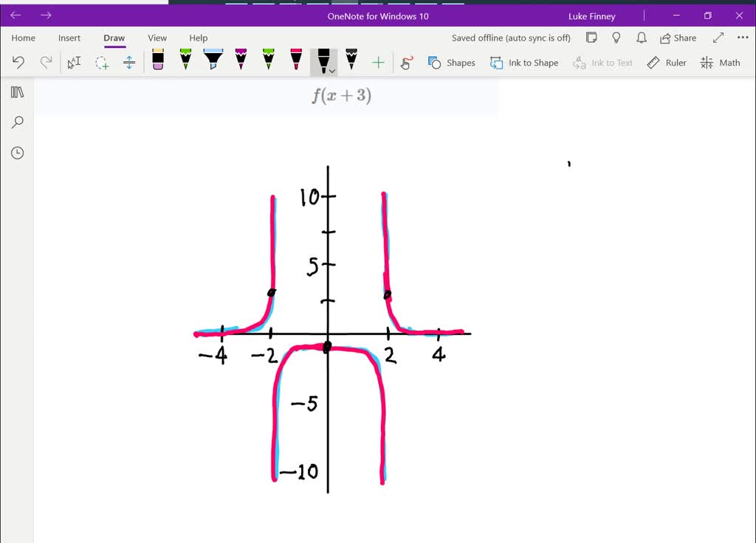Viewport: 756px width, 543px height.
Task: Toggle Ink to Shape conversion
Action: point(524,63)
